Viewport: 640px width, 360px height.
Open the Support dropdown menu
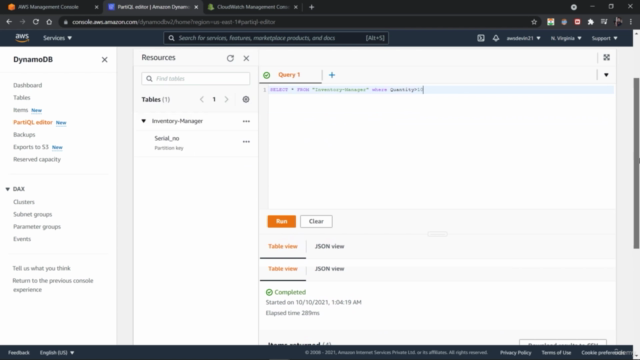tap(604, 38)
